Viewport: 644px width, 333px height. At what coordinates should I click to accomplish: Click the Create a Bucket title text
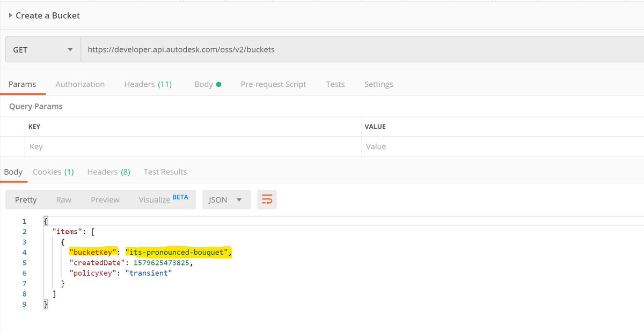(48, 16)
